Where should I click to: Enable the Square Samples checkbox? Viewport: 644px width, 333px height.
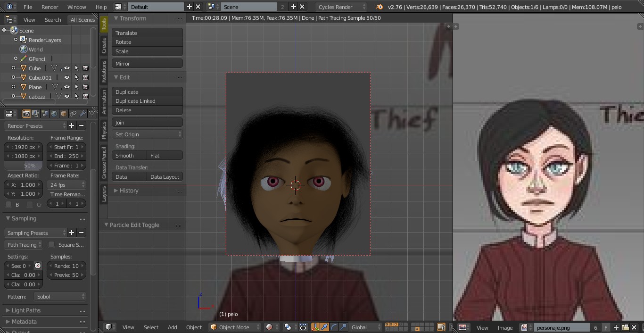pyautogui.click(x=51, y=244)
